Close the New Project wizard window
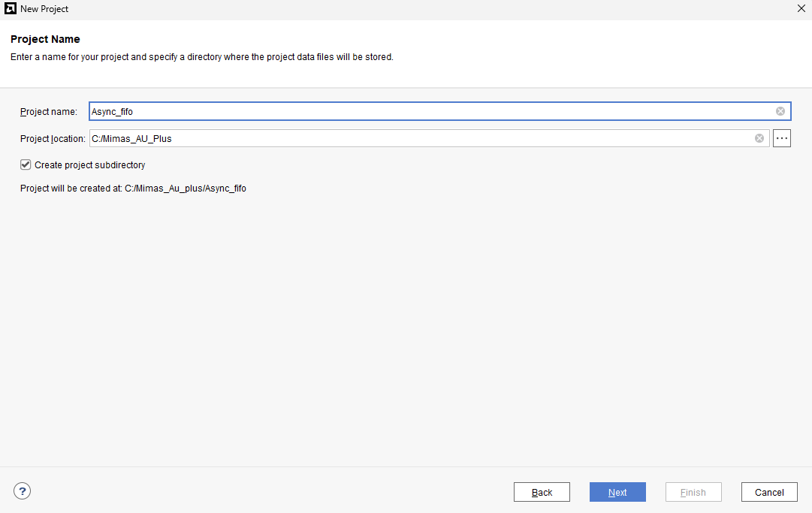Screen dimensions: 812x513 click(x=801, y=8)
